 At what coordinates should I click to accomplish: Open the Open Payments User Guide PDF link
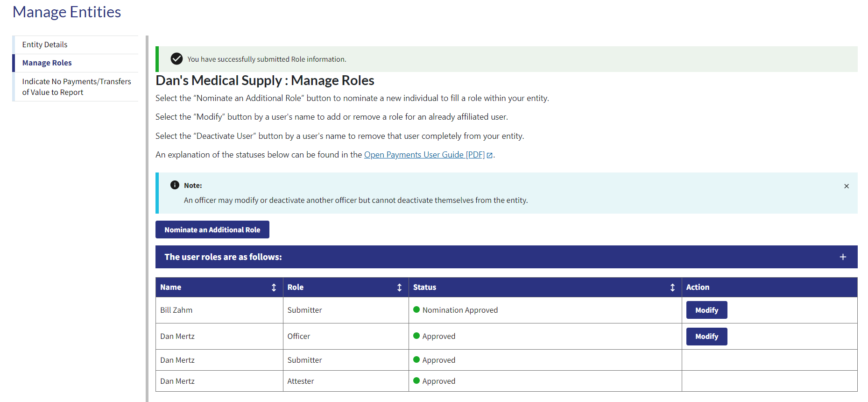pyautogui.click(x=424, y=155)
